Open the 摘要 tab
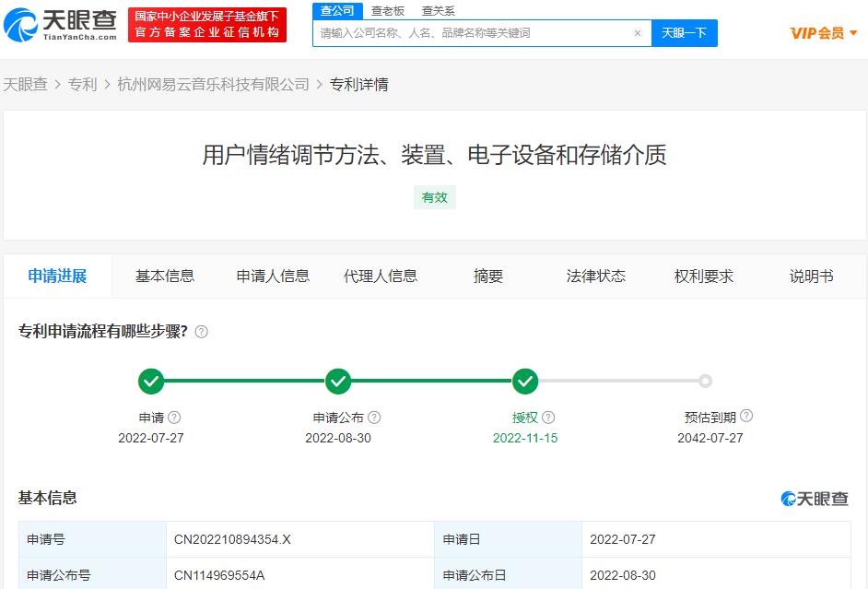 [488, 276]
